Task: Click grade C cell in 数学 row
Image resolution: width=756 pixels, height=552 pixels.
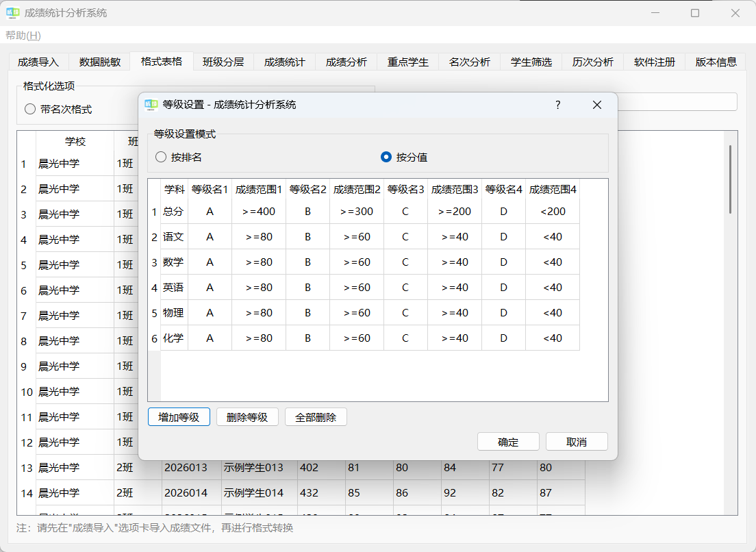Action: 405,262
